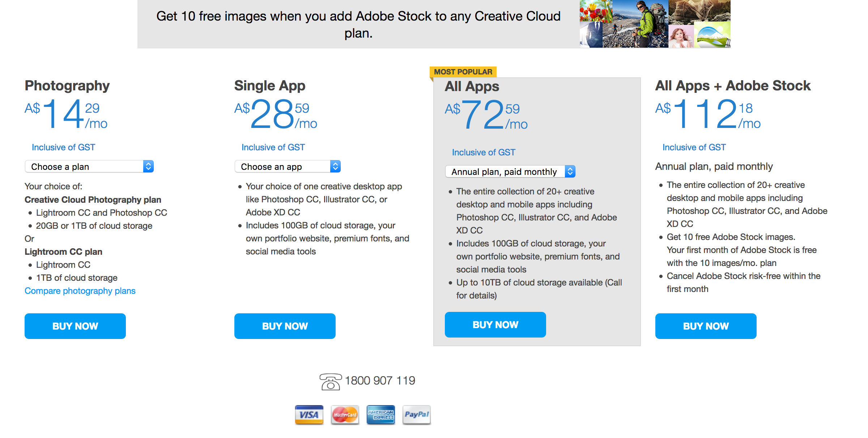
Task: Select the Single App Buy Now button
Action: pyautogui.click(x=285, y=324)
